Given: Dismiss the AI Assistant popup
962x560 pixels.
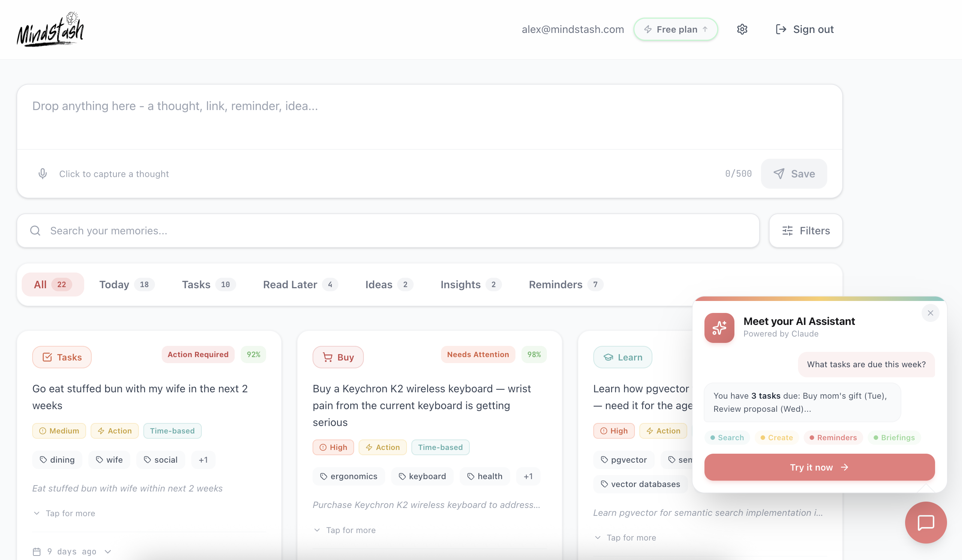Looking at the screenshot, I should click(930, 313).
